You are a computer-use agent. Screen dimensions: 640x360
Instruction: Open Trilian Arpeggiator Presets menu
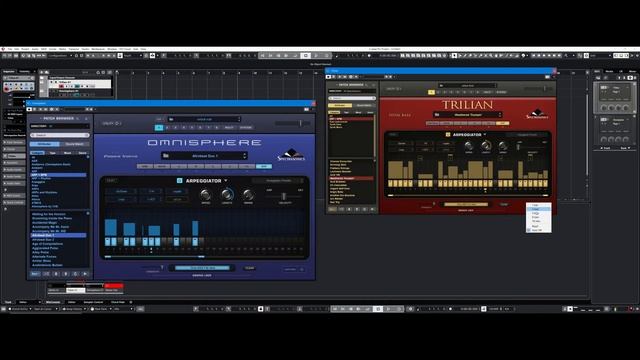click(x=527, y=134)
